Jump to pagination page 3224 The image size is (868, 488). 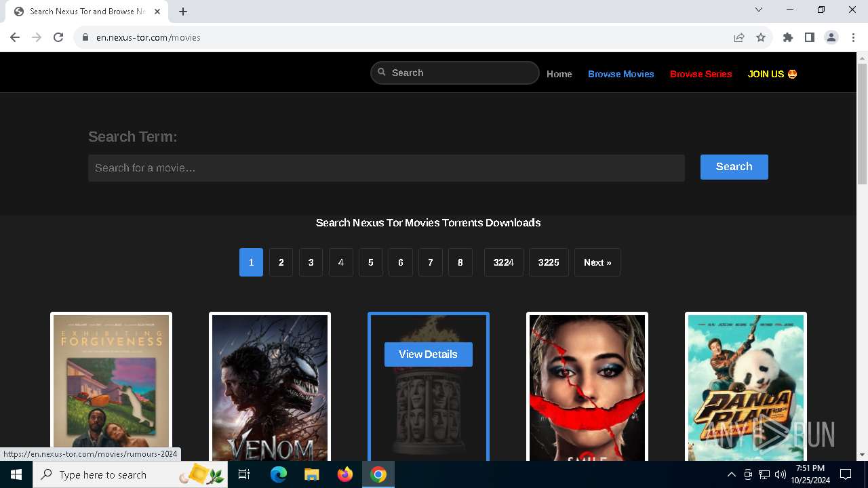(x=504, y=262)
